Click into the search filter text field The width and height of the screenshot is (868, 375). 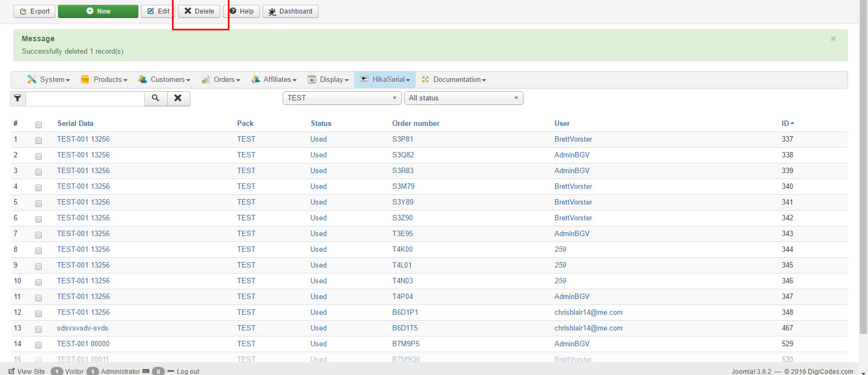coord(85,98)
